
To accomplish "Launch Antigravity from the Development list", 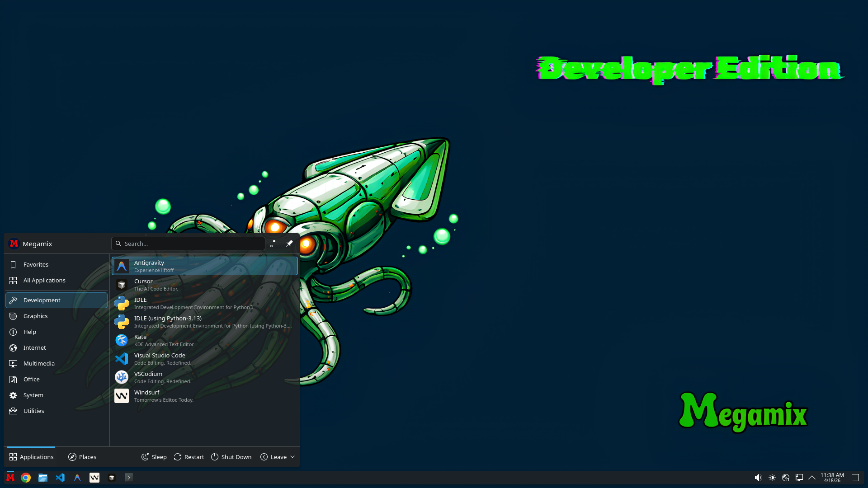I will coord(204,266).
